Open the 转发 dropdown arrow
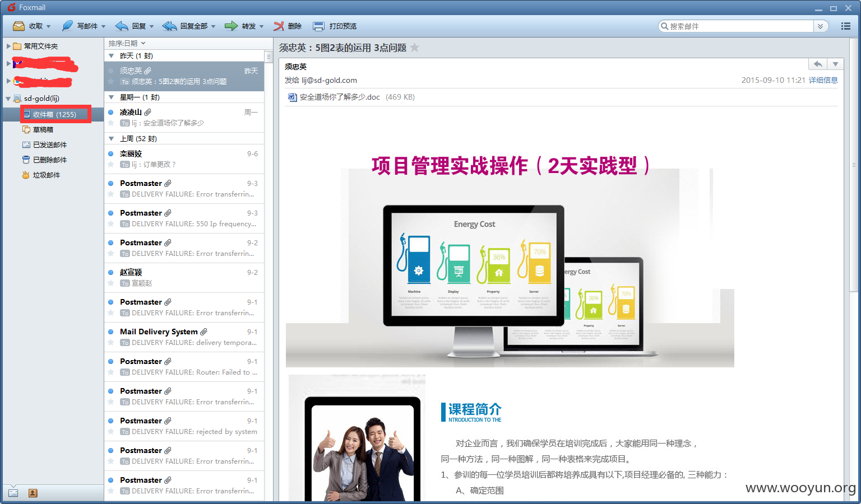The width and height of the screenshot is (861, 504). [x=261, y=26]
